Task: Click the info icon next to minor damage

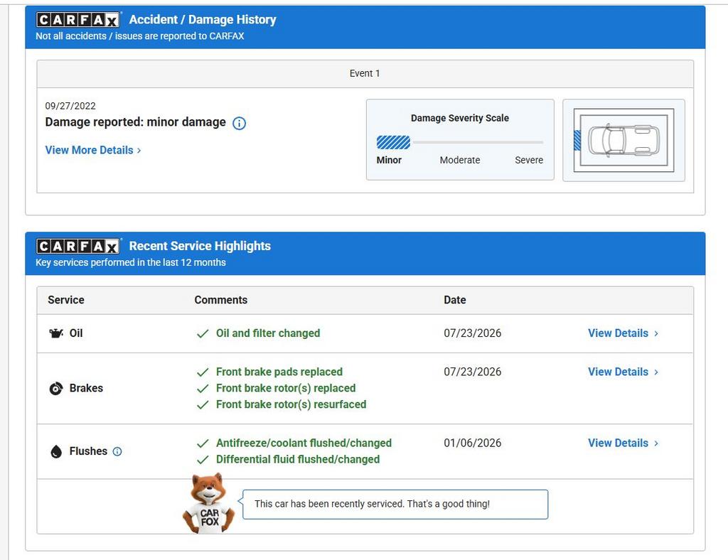Action: click(x=239, y=124)
